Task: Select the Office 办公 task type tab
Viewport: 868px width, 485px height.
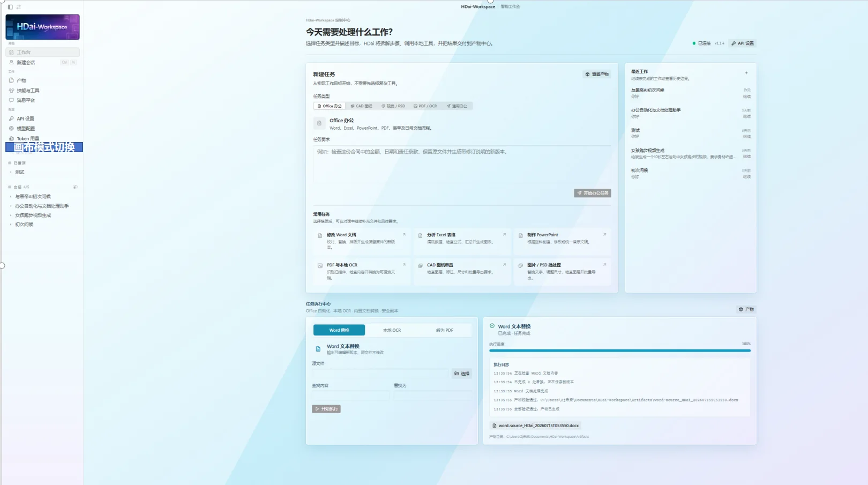Action: (x=330, y=106)
